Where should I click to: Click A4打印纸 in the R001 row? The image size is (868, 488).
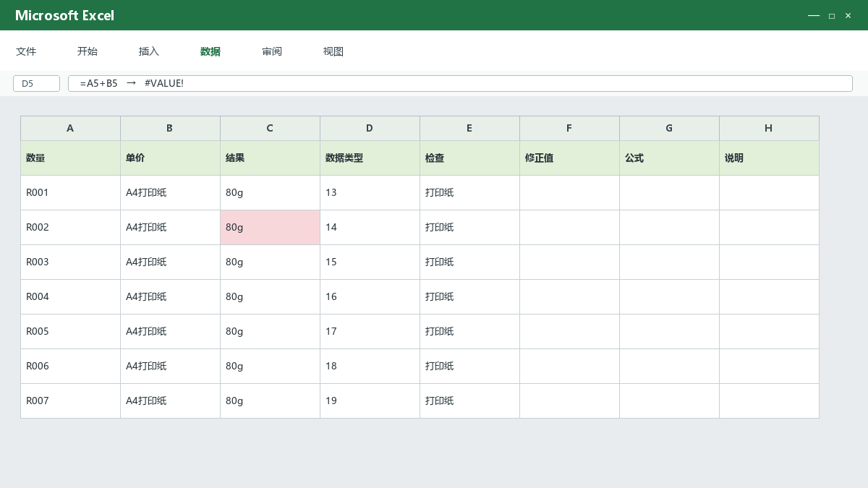170,192
